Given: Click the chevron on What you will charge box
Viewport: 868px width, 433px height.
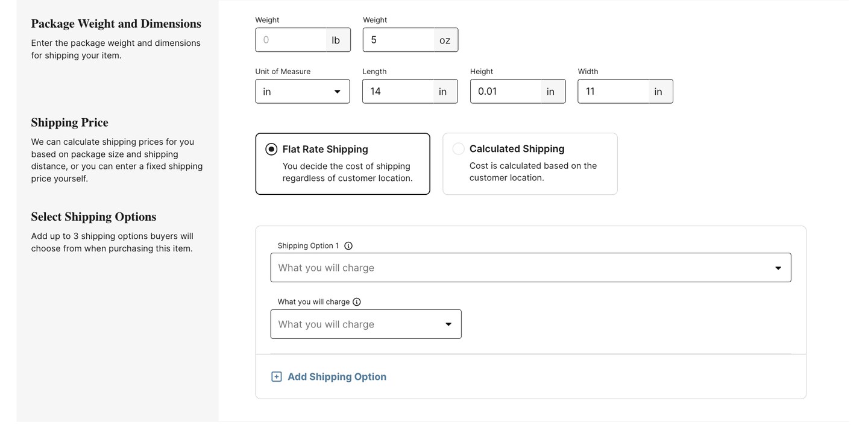Looking at the screenshot, I should point(448,324).
